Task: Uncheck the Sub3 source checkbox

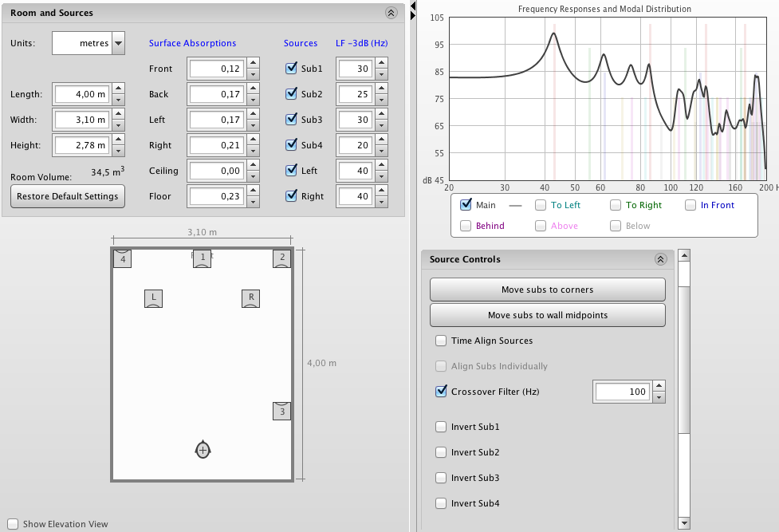Action: click(x=292, y=120)
